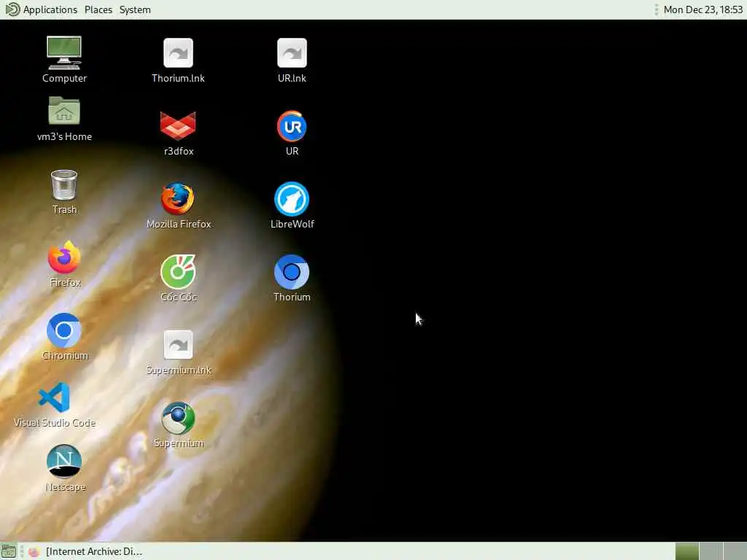This screenshot has width=747, height=560.
Task: Select the LibreWolf browser icon
Action: coord(292,199)
